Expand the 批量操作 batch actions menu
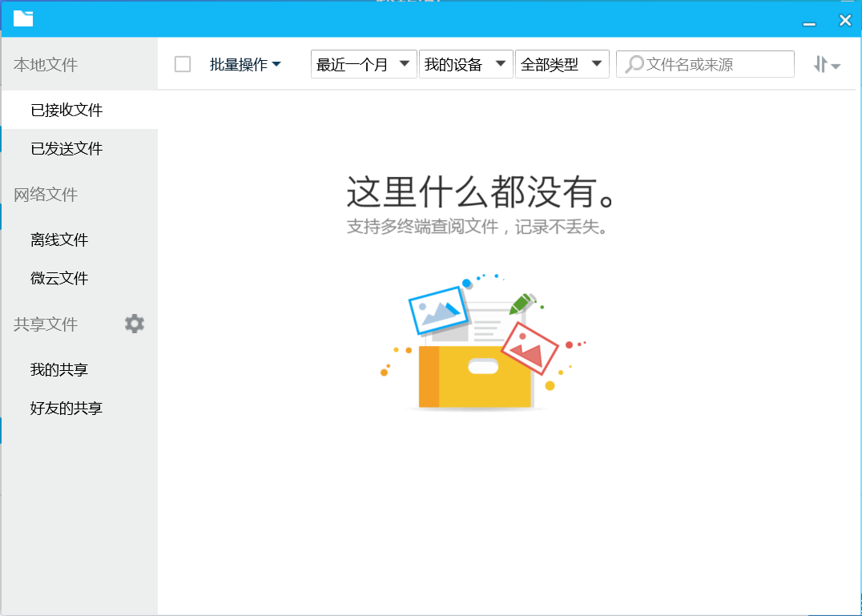This screenshot has width=862, height=616. pos(245,65)
